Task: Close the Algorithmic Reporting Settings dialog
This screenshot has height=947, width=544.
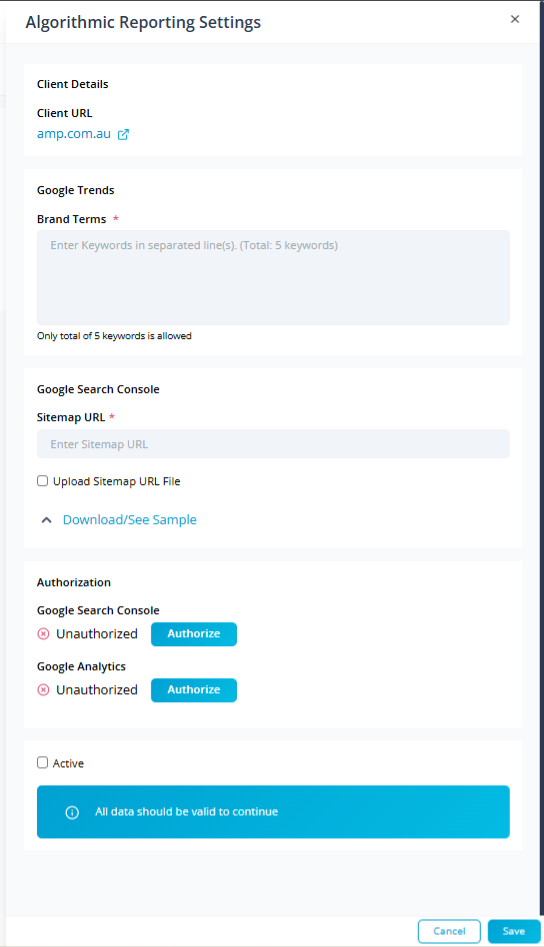Action: coord(514,19)
